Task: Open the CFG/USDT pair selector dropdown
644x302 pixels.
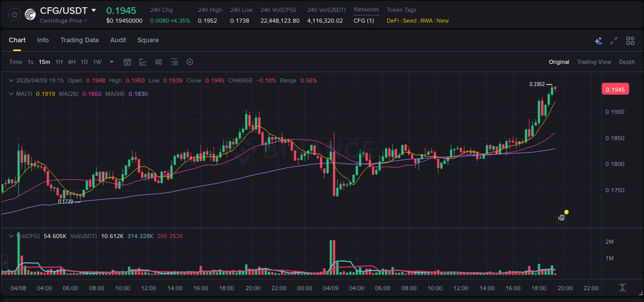Action: 93,10
